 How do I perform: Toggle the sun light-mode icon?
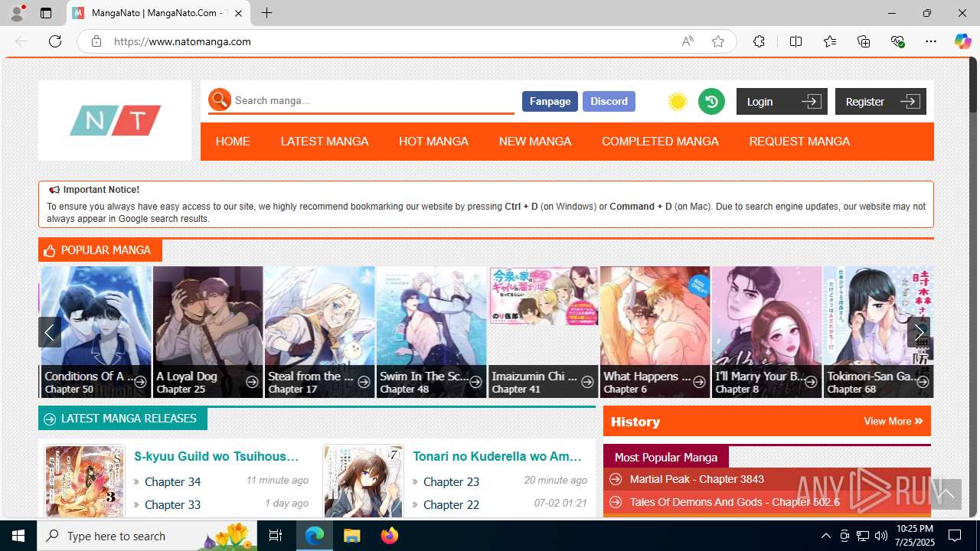[x=678, y=102]
